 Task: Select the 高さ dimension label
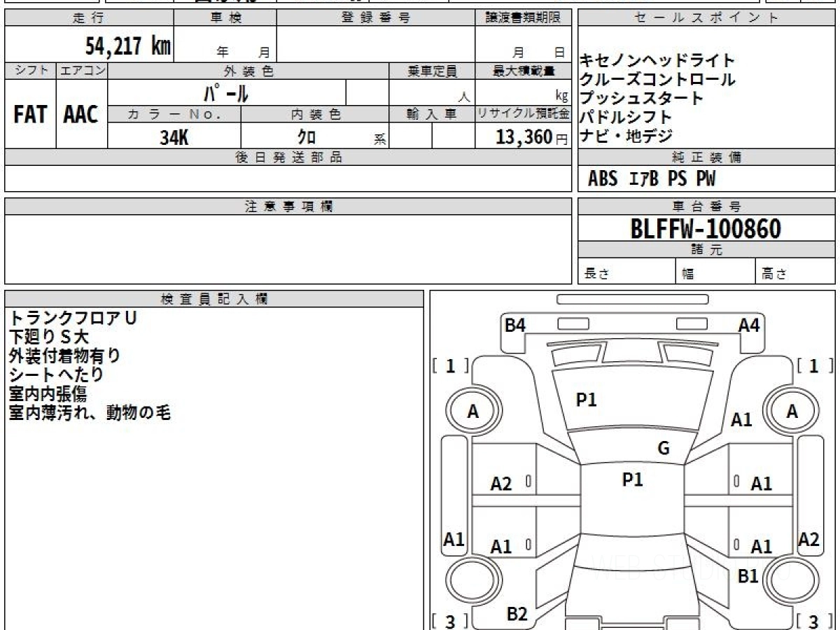[774, 274]
